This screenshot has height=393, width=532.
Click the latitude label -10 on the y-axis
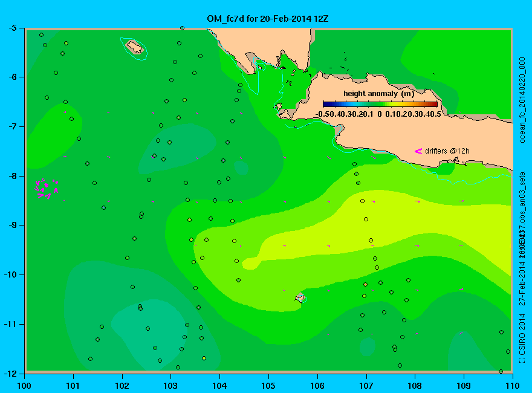tap(10, 274)
